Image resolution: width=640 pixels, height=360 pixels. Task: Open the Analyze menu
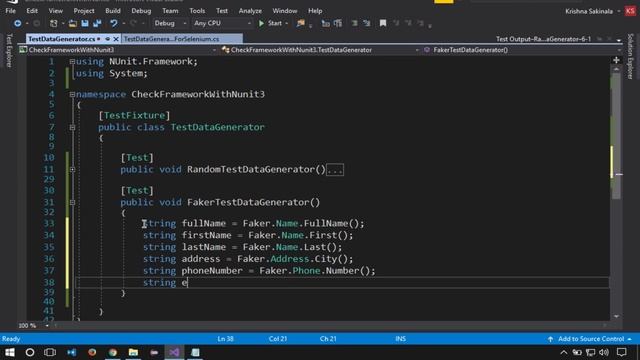click(250, 11)
